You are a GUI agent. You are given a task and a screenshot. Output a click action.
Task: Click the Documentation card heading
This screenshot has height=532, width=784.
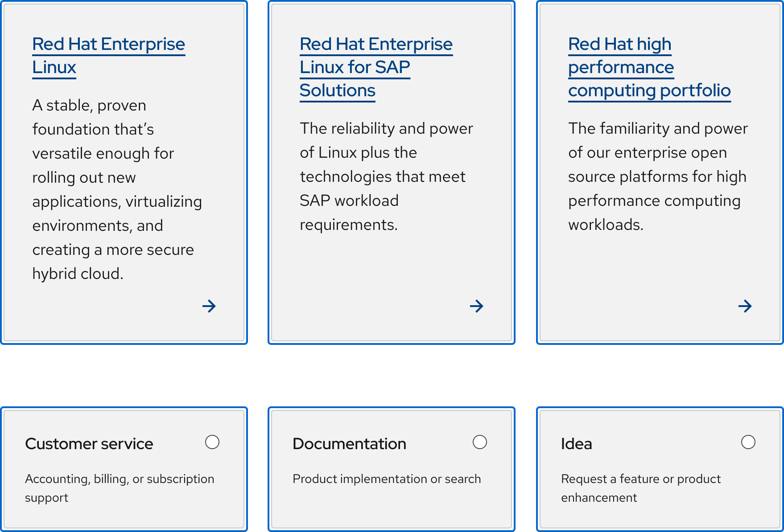pyautogui.click(x=349, y=444)
